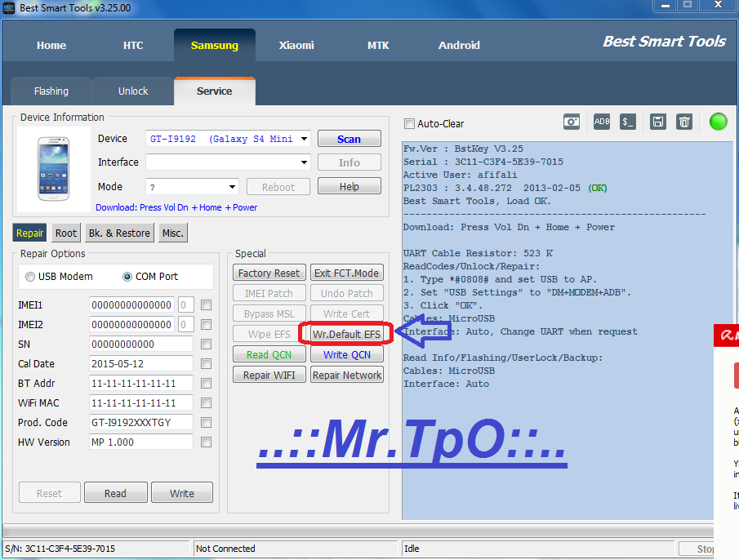Click the IMEI1 check digit field

tap(185, 305)
